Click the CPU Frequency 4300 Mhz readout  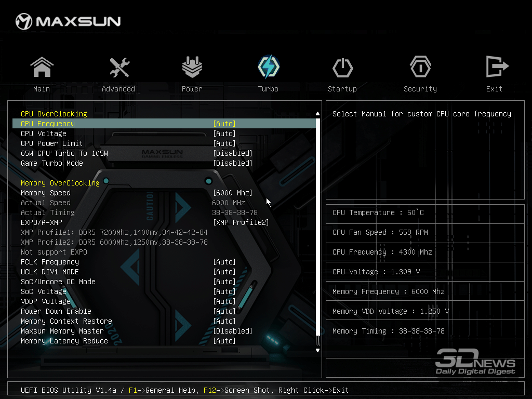pyautogui.click(x=382, y=252)
